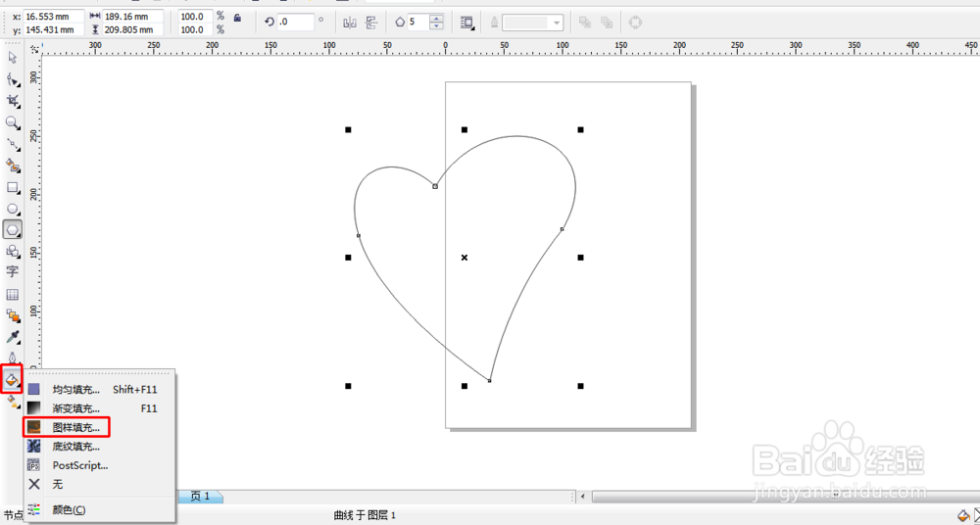Select the Zoom magnifier tool
This screenshot has height=525, width=980.
click(12, 122)
